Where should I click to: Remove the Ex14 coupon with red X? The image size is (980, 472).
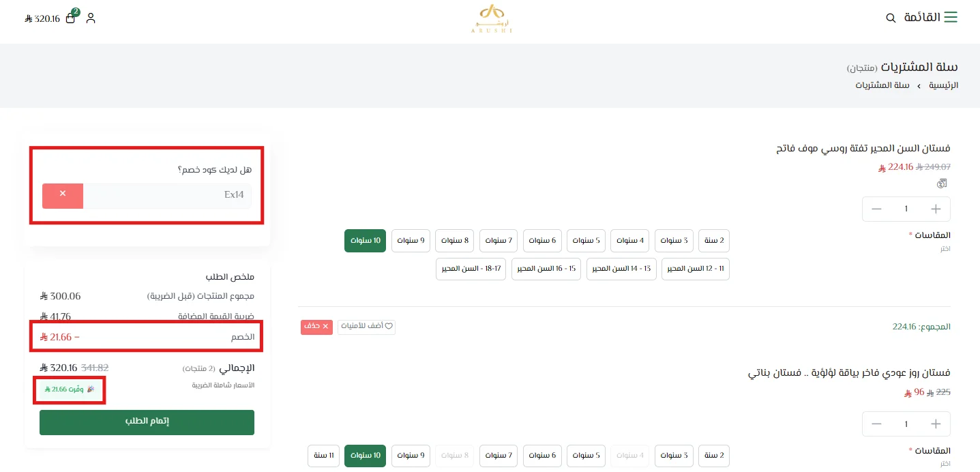63,196
